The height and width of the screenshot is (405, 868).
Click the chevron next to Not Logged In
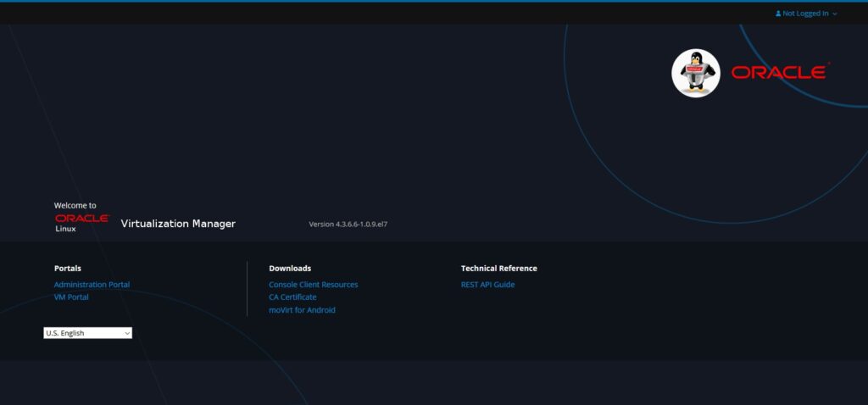pos(835,14)
